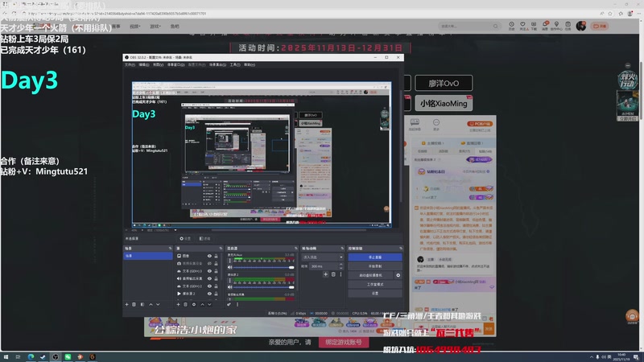The width and height of the screenshot is (644, 362).
Task: Click the 启动虚拟摄像机 button
Action: click(x=371, y=275)
